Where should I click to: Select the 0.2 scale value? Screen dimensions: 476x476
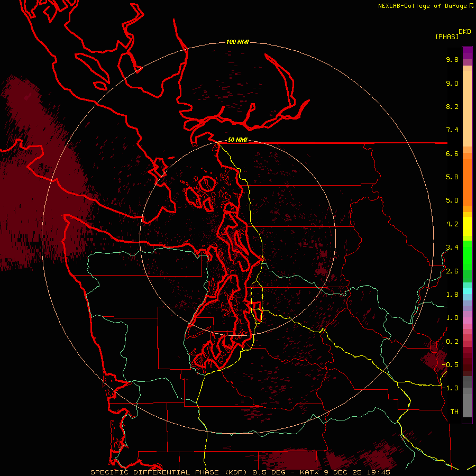(452, 342)
